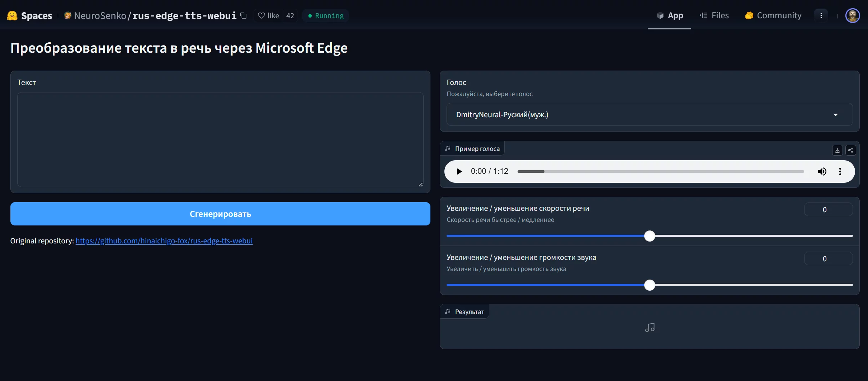Screen dimensions: 868x381
Task: Seek within the audio progress bar
Action: [661, 171]
